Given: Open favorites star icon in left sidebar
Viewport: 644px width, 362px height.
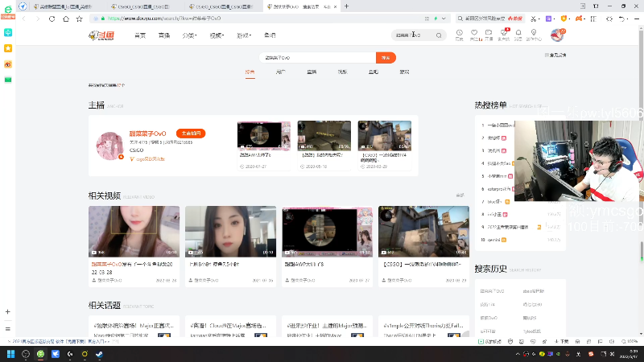Looking at the screenshot, I should pos(8,48).
